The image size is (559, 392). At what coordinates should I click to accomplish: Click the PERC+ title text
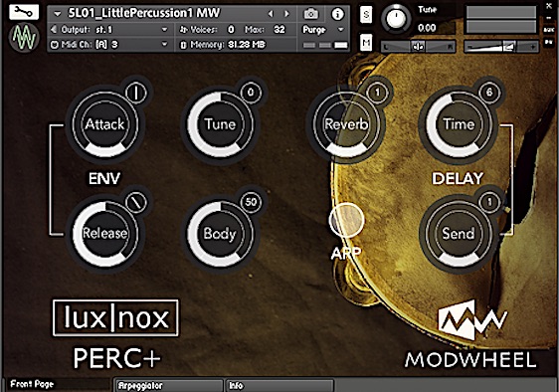pyautogui.click(x=117, y=358)
